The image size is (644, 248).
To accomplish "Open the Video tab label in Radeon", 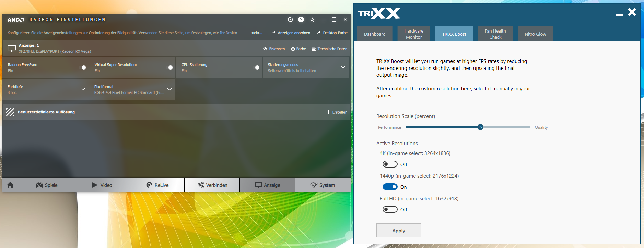I will (x=106, y=185).
